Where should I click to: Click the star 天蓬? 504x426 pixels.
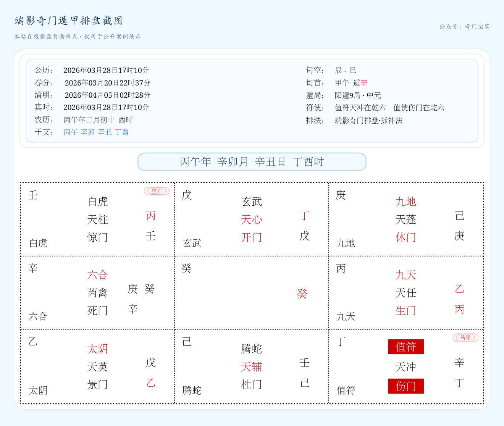406,219
